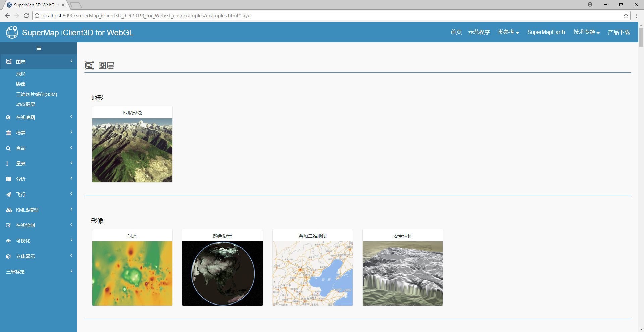Image resolution: width=644 pixels, height=332 pixels.
Task: Open the Chrome three-dot menu
Action: [x=637, y=16]
